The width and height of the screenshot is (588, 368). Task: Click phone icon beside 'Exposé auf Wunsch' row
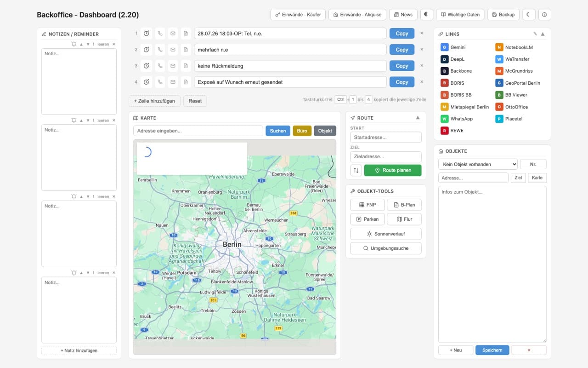[x=160, y=82]
